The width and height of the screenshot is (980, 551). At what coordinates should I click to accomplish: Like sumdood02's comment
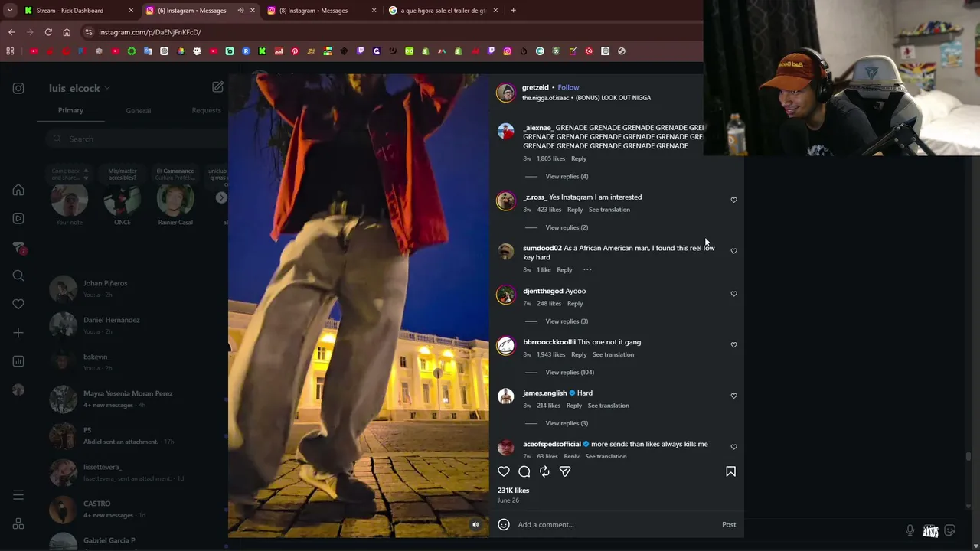[x=733, y=251]
